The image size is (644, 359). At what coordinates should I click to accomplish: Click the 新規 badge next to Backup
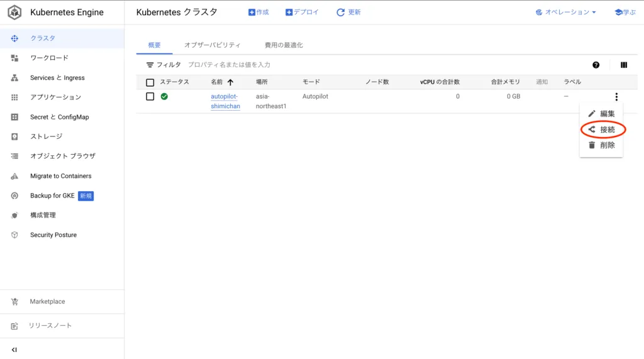pyautogui.click(x=86, y=196)
